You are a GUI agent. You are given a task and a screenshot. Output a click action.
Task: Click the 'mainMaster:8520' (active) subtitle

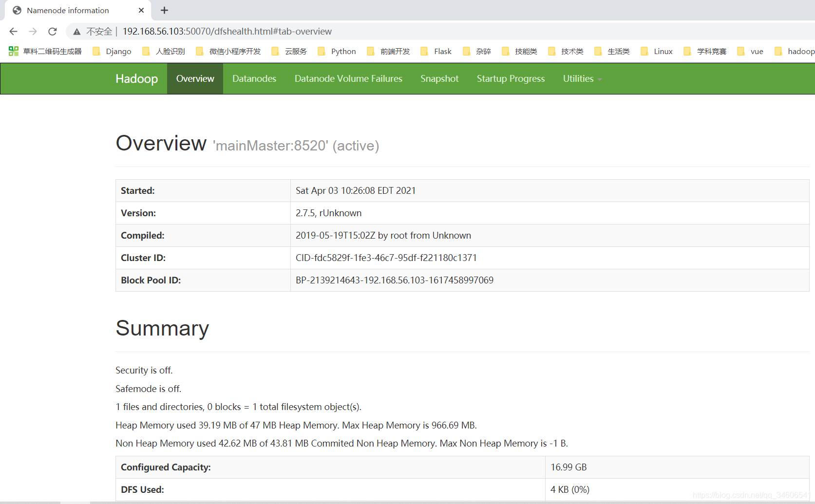tap(296, 146)
